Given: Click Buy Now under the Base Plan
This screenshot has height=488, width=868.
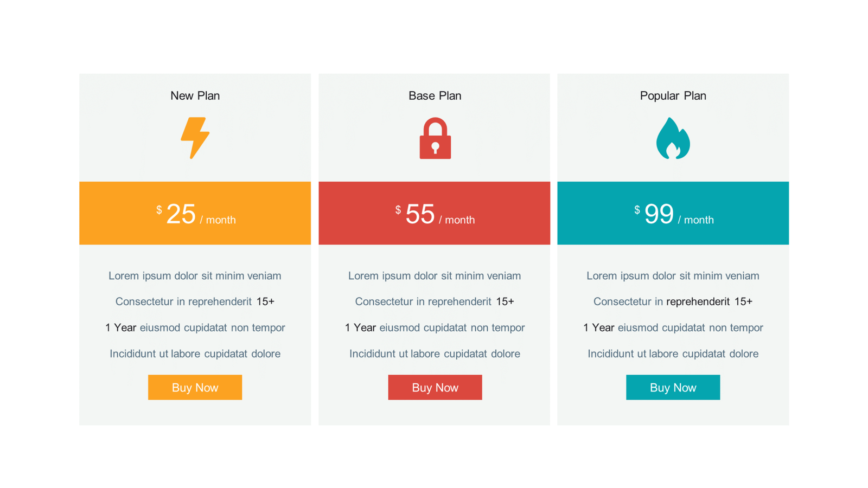Looking at the screenshot, I should coord(435,387).
